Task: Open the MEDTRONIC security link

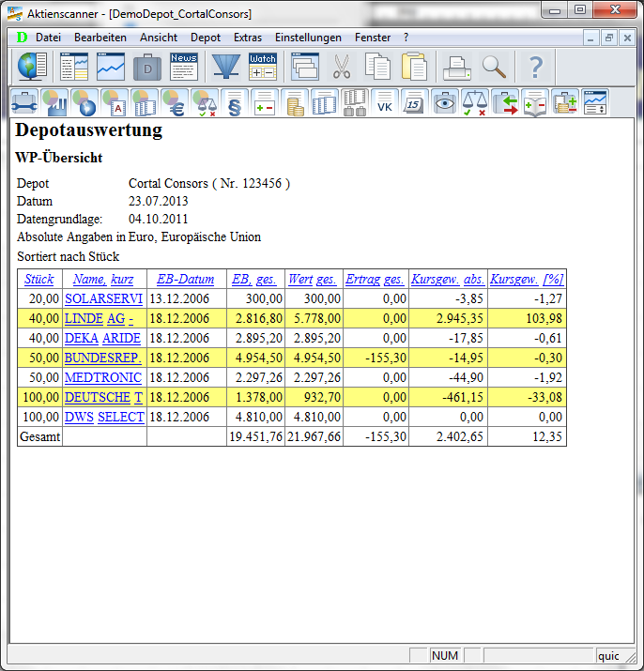Action: [x=102, y=377]
